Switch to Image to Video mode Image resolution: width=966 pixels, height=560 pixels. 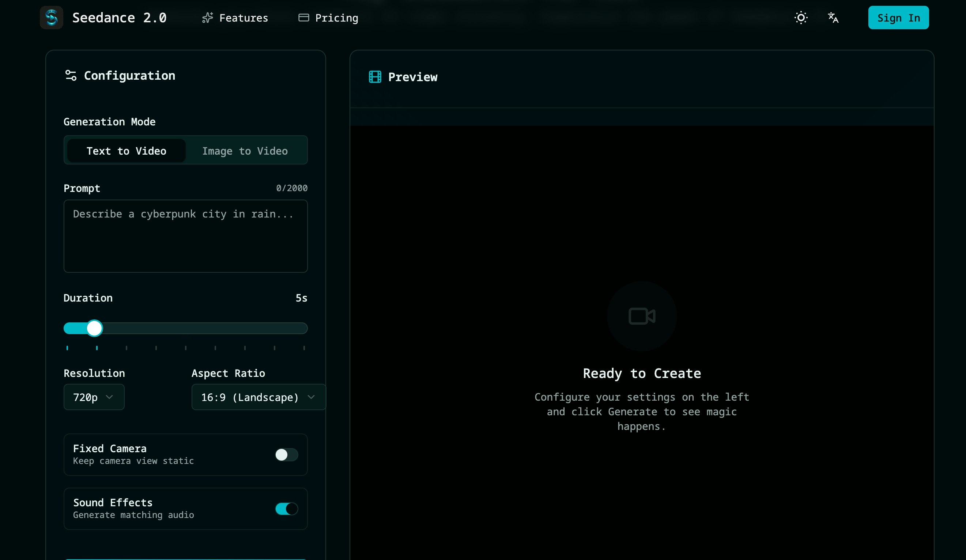coord(245,151)
